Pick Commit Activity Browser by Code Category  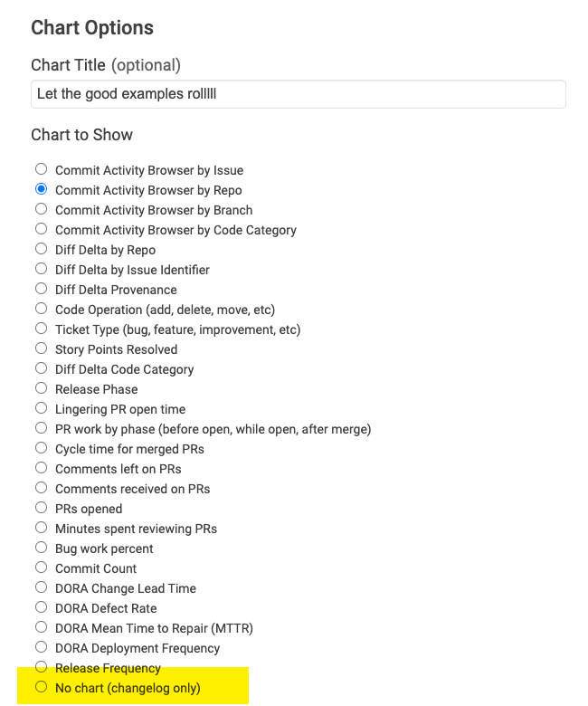pos(41,229)
